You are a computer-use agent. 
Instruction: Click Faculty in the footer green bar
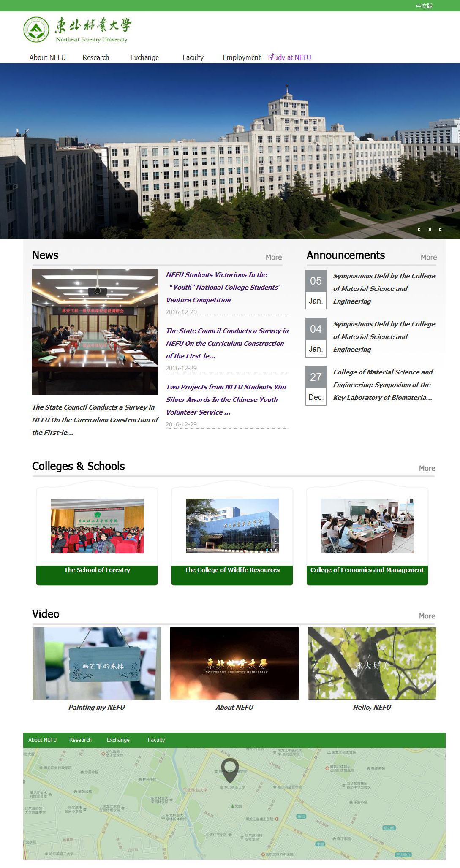pos(156,740)
